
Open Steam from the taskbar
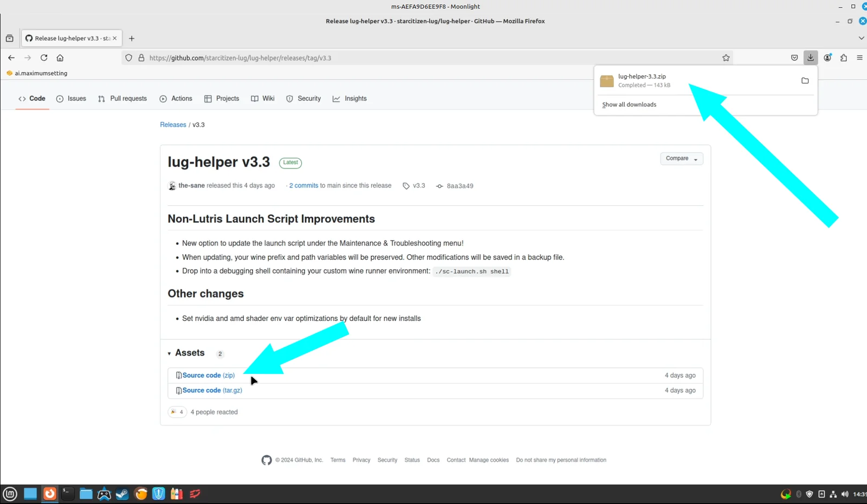[x=122, y=494]
